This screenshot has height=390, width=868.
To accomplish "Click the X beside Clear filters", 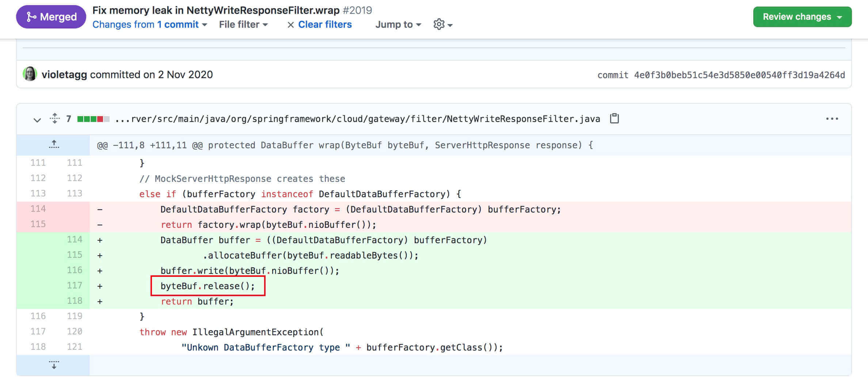I will tap(290, 25).
